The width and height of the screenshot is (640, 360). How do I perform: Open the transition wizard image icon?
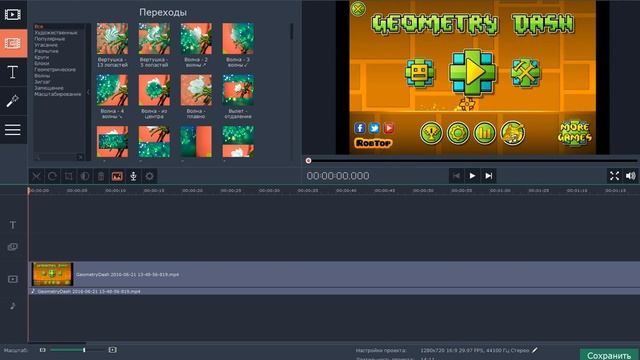point(117,176)
